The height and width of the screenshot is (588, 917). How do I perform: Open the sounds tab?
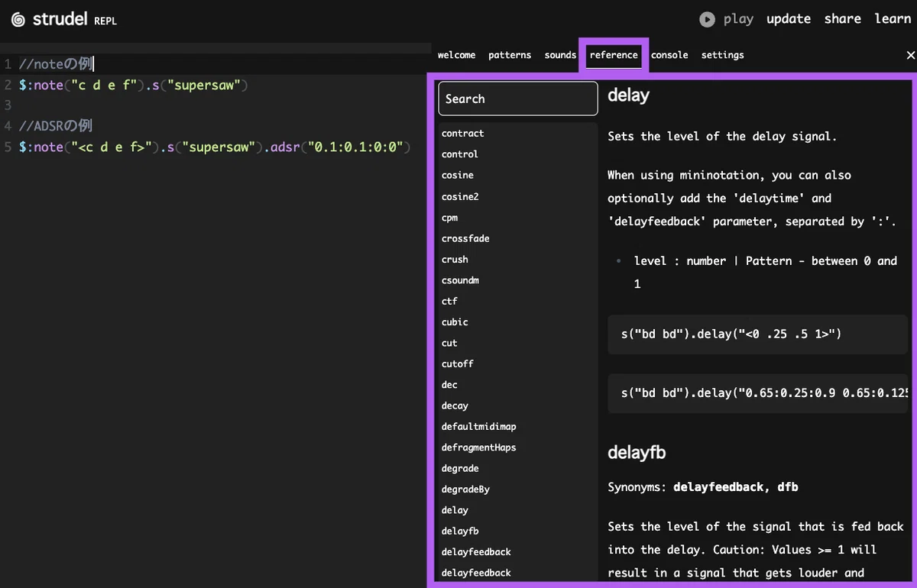(x=560, y=55)
